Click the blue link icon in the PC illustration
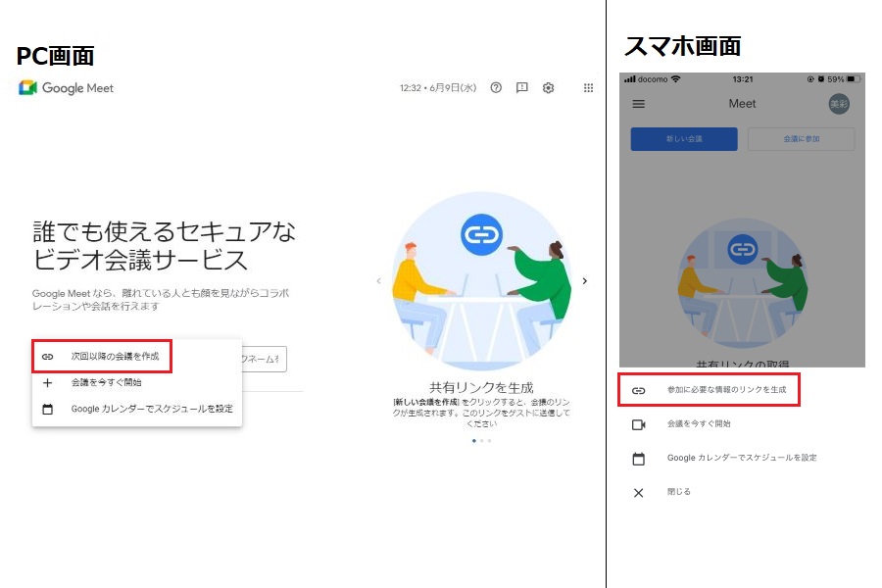Screen dimensions: 882x588 [x=481, y=235]
